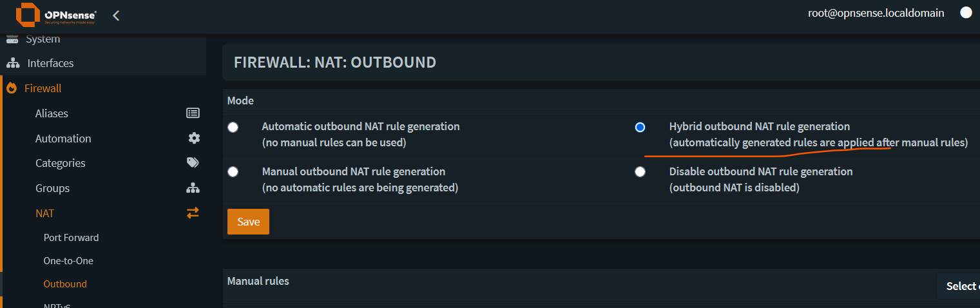980x308 pixels.
Task: Open the One-to-One NAT page
Action: [68, 261]
